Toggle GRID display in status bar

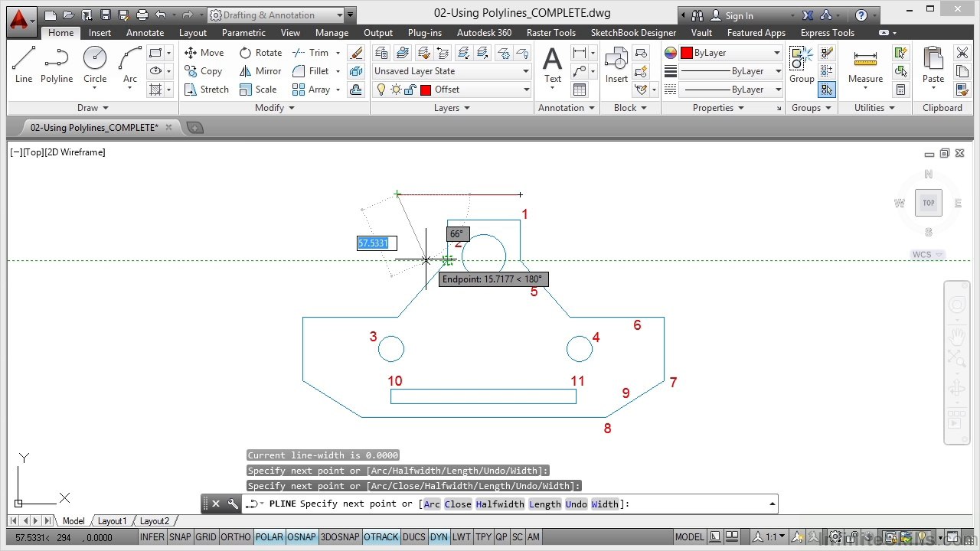click(206, 537)
